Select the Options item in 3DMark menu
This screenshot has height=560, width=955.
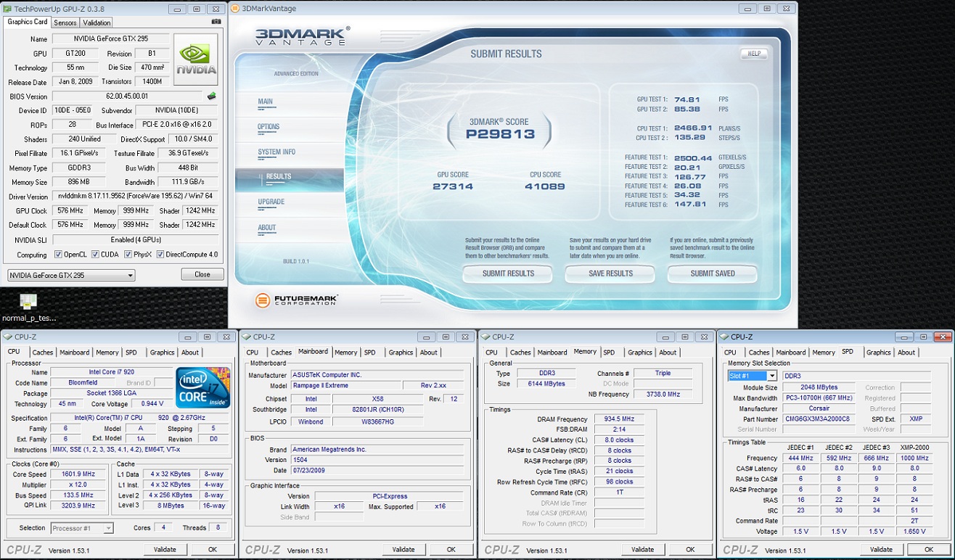coord(269,127)
